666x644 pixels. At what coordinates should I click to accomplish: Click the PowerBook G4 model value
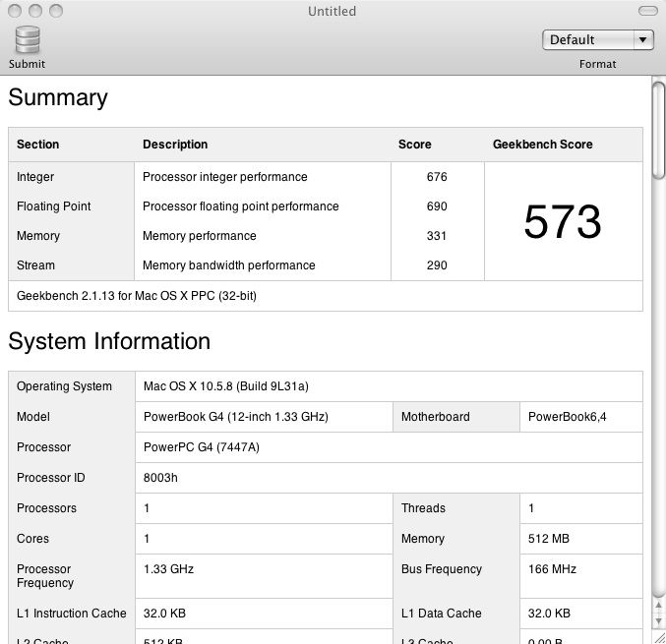pos(236,417)
